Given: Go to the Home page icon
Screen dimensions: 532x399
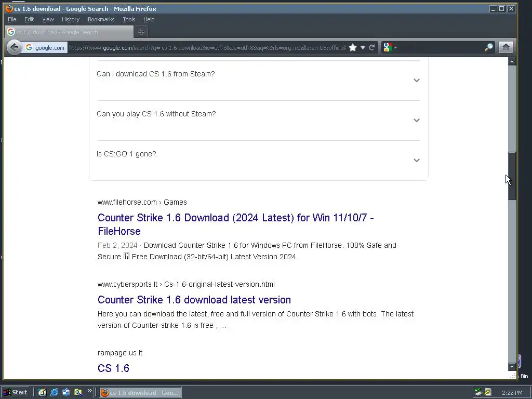Looking at the screenshot, I should [x=506, y=47].
